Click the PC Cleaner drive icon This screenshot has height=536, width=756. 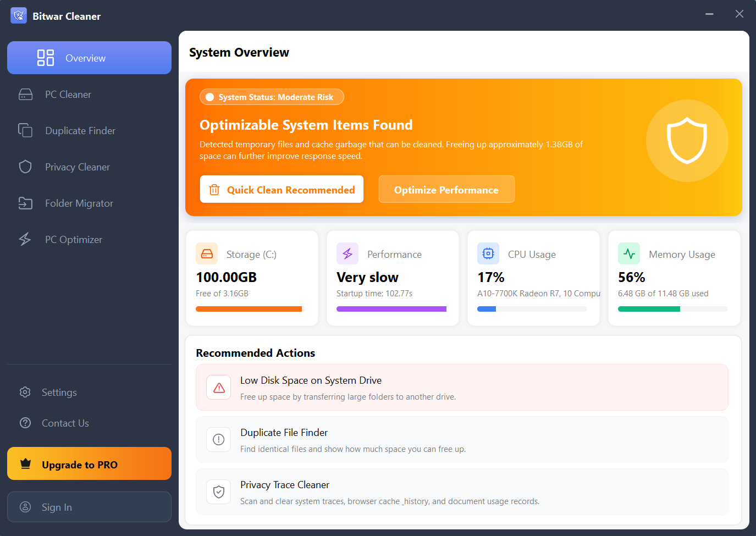(x=25, y=95)
